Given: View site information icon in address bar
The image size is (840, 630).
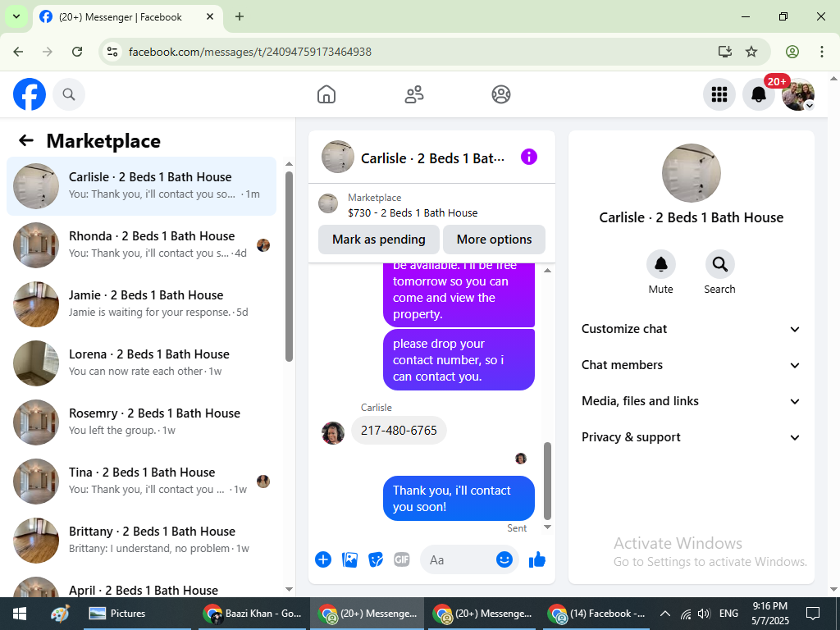Looking at the screenshot, I should coord(112,52).
